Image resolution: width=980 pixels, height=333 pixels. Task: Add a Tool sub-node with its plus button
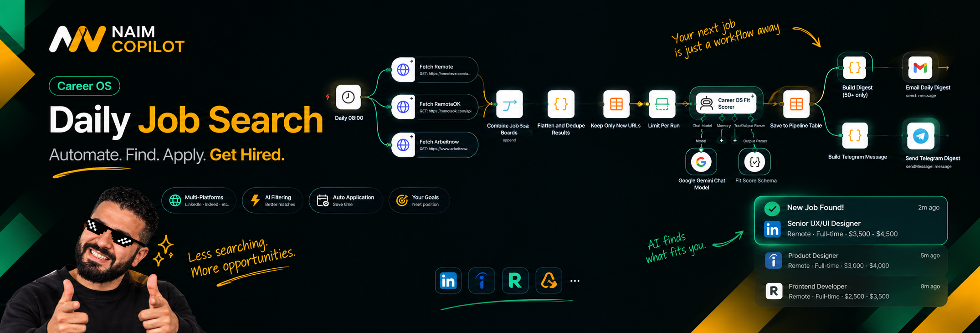click(x=735, y=141)
